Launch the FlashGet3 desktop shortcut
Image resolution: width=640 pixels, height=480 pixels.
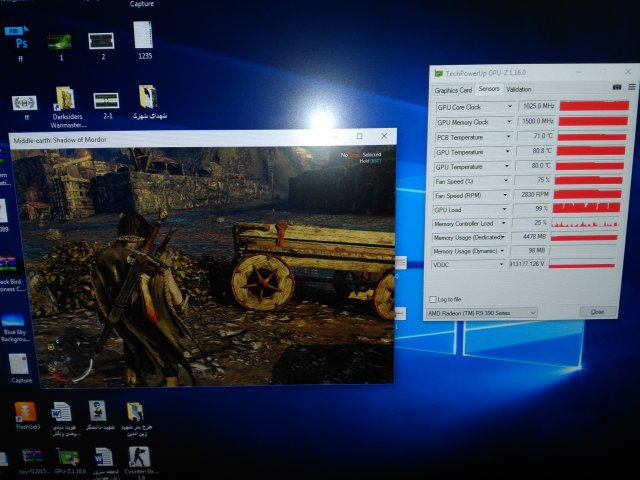point(25,412)
